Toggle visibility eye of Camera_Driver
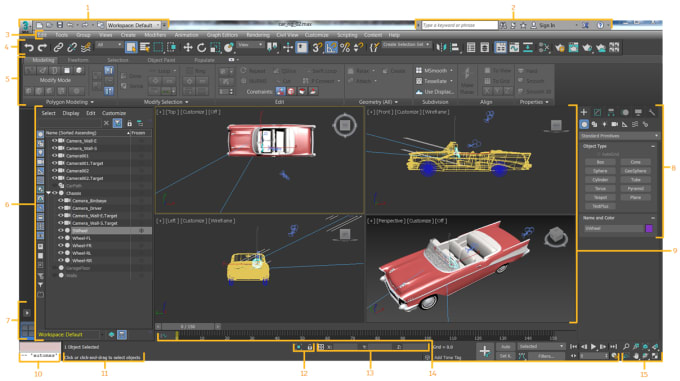680x381 pixels. coord(61,208)
